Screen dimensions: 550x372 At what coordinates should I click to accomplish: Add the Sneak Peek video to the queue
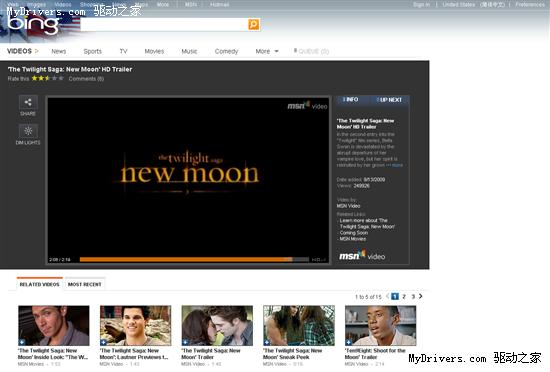pyautogui.click(x=267, y=342)
